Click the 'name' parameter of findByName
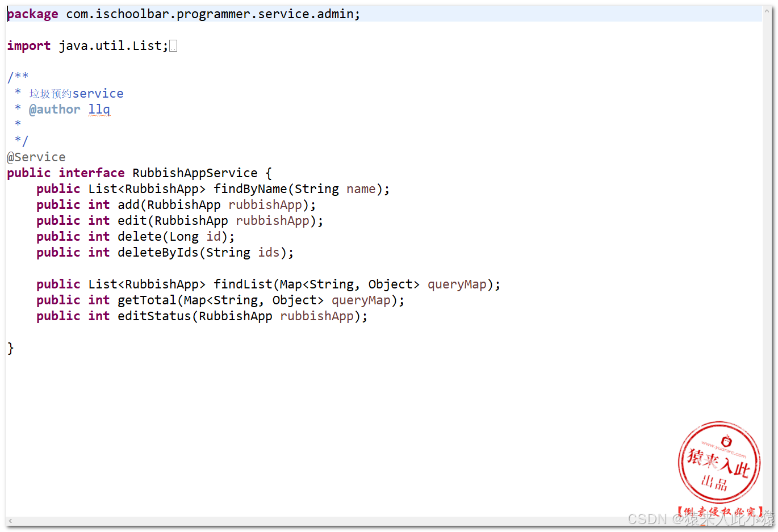The height and width of the screenshot is (532, 778). coord(361,189)
